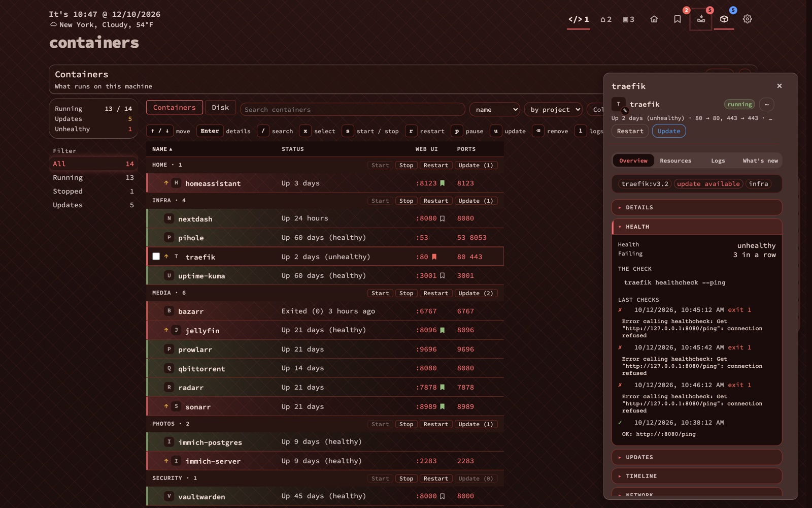Click the bookmark icon next to radarr :7878

tap(442, 388)
